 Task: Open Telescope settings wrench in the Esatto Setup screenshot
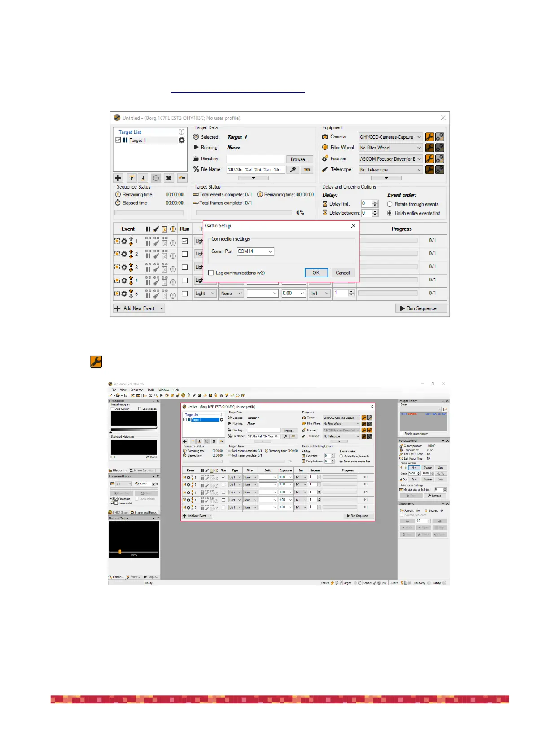tap(429, 170)
